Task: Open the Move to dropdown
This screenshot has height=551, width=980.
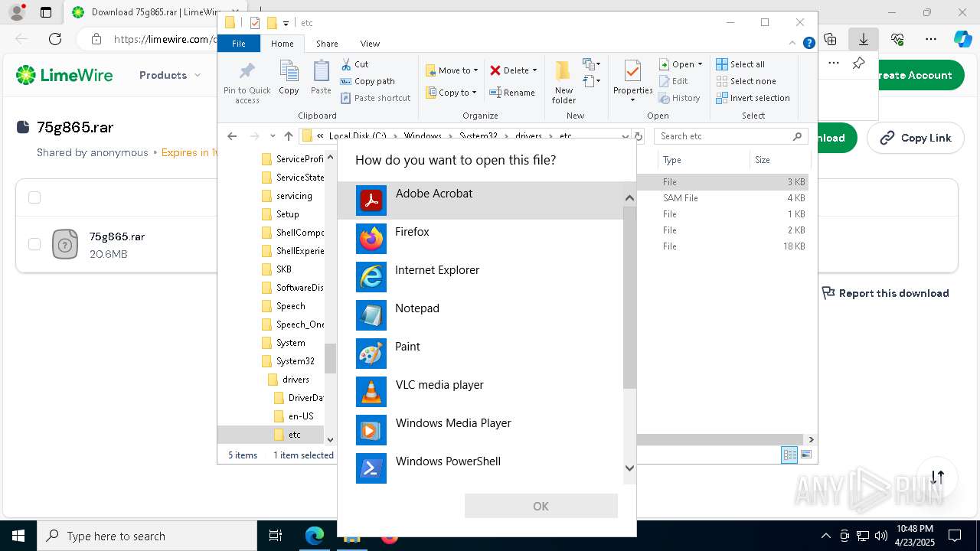Action: tap(452, 70)
